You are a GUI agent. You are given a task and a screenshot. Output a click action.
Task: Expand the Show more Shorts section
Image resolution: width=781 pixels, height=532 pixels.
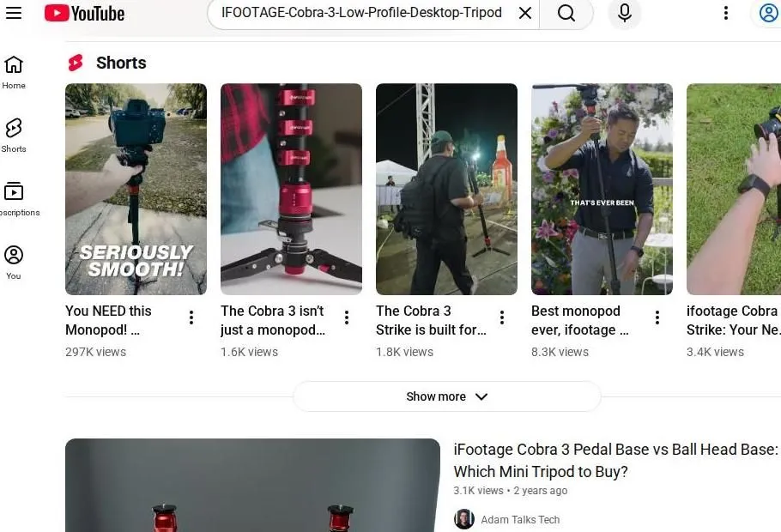(446, 396)
